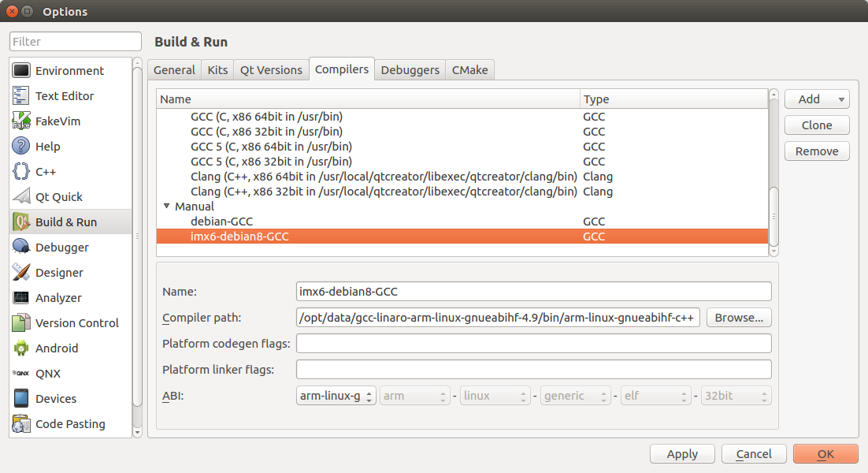Collapse the Manual compilers tree group
Screen dimensions: 868x473
tap(166, 207)
